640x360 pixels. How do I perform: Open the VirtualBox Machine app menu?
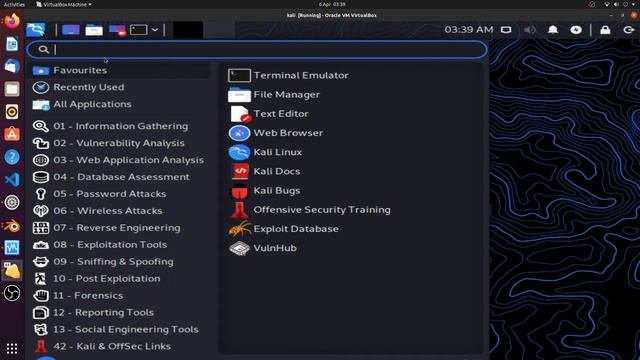[64, 4]
